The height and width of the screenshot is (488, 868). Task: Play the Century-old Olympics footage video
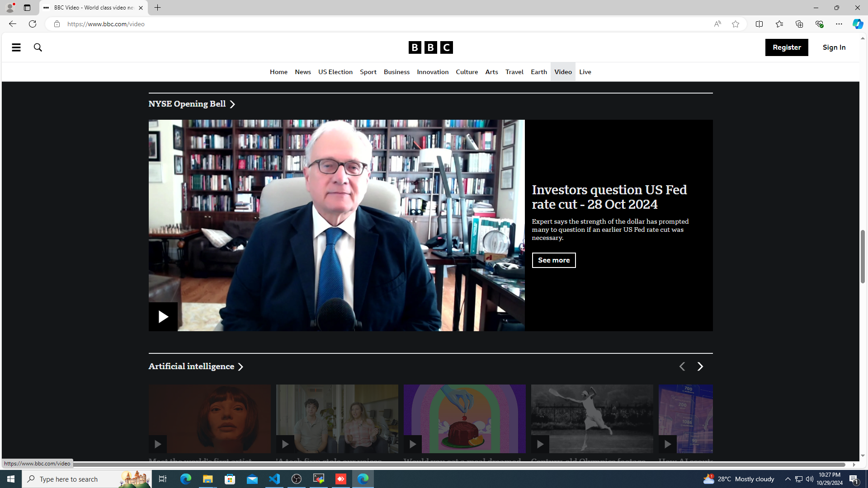pos(540,444)
